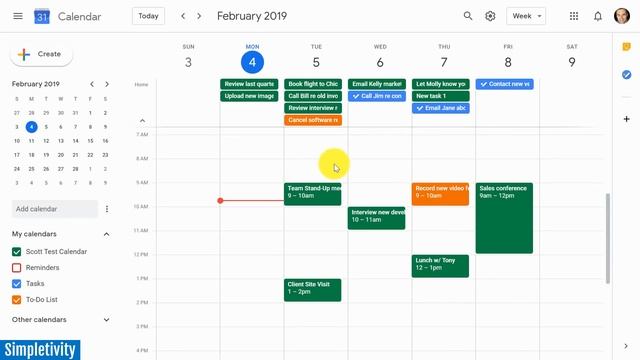Select Sunday 3 day header
Viewport: 640px width, 360px height.
pyautogui.click(x=188, y=62)
